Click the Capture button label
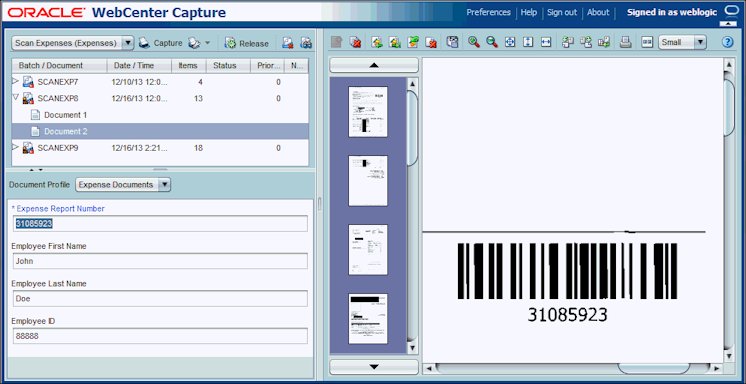 (x=167, y=43)
